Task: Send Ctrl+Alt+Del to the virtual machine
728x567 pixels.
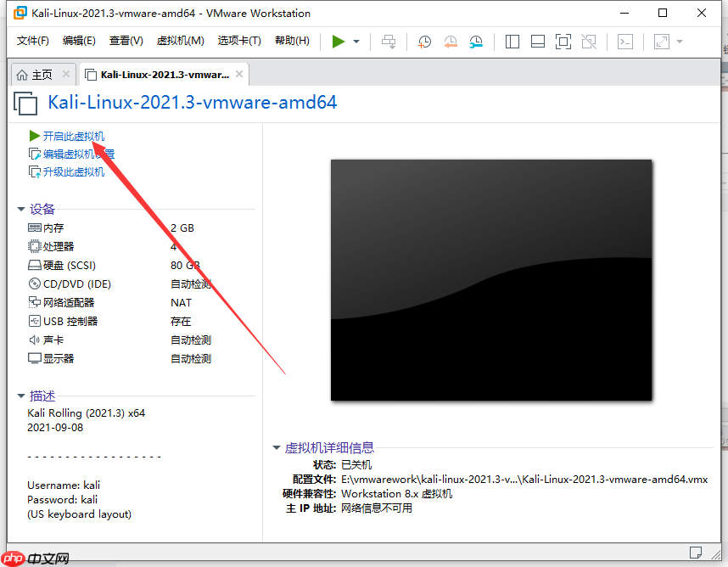Action: click(x=388, y=40)
